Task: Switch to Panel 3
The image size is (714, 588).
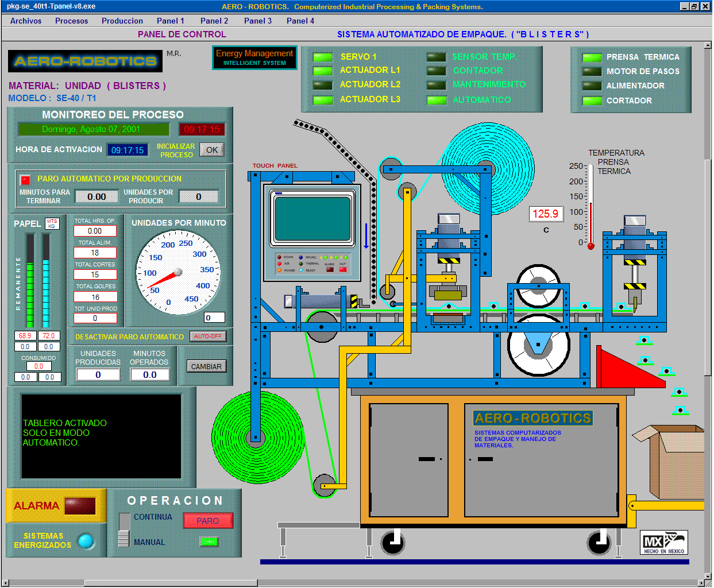Action: [x=258, y=21]
